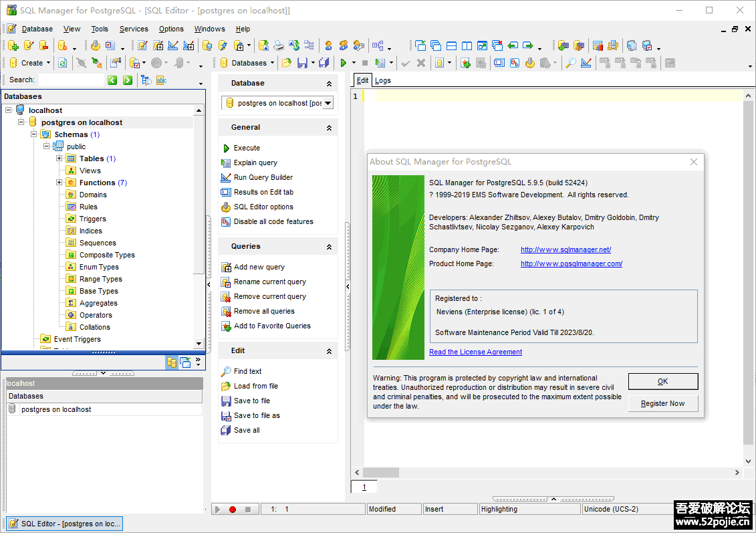Click the Tile windows vertically icon

coord(467,46)
